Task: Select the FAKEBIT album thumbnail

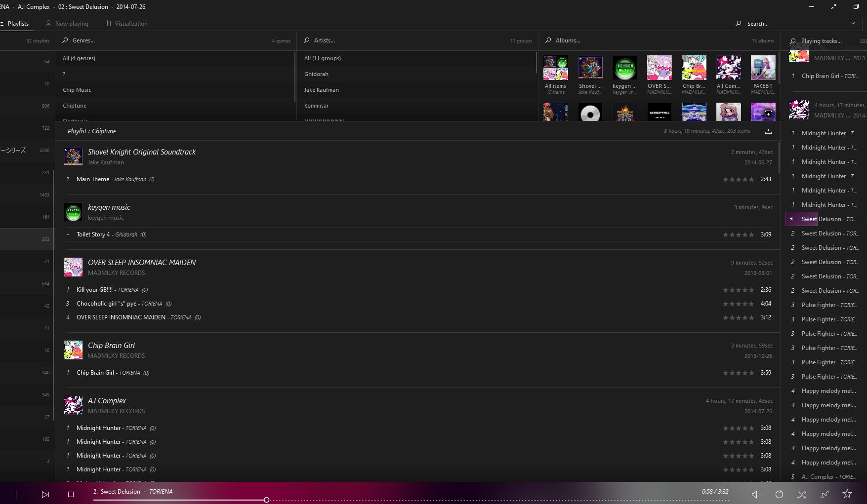Action: point(763,68)
